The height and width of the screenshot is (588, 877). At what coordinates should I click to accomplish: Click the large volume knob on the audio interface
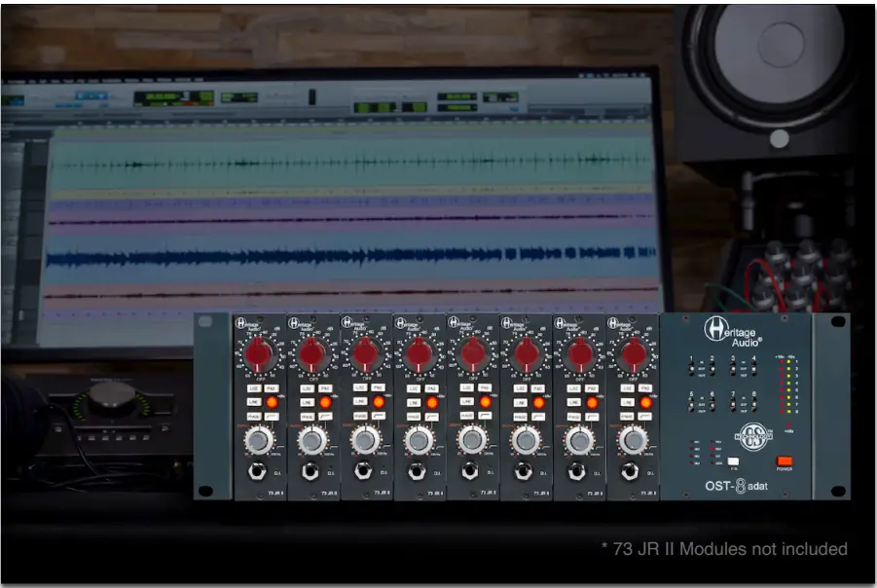pyautogui.click(x=112, y=398)
